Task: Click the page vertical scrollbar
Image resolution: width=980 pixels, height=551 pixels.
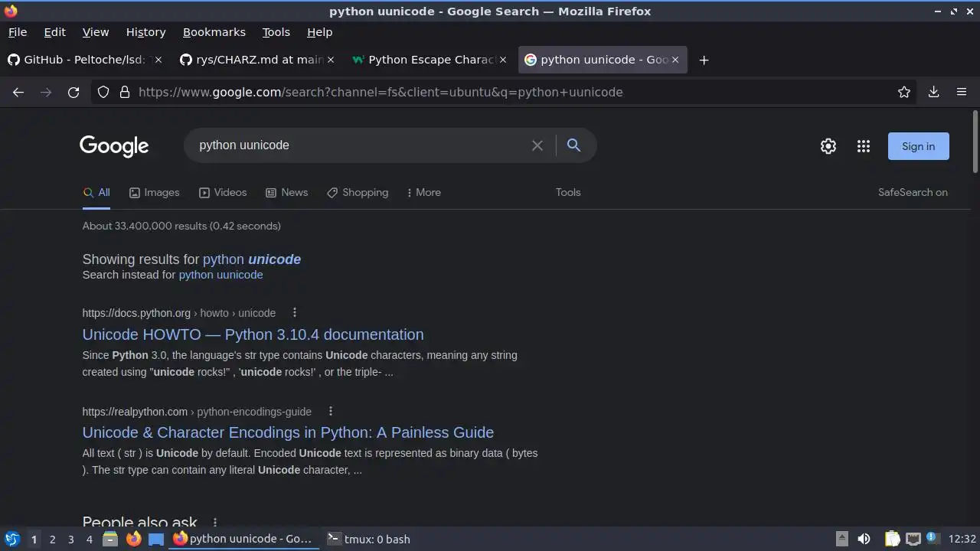Action: [x=975, y=142]
